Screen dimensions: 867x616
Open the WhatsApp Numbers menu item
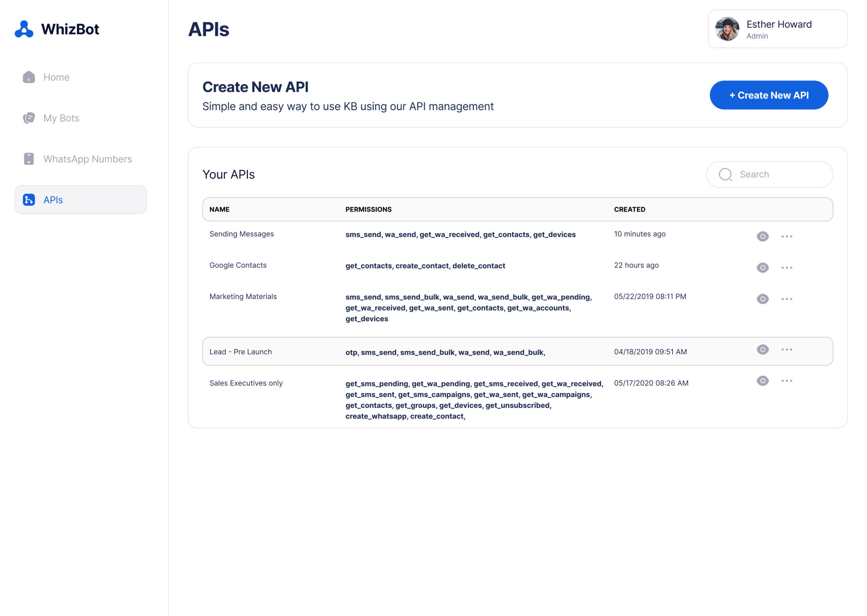point(87,159)
